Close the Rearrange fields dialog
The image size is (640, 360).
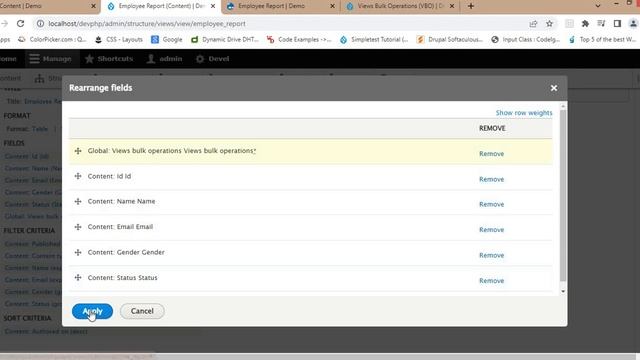point(553,88)
